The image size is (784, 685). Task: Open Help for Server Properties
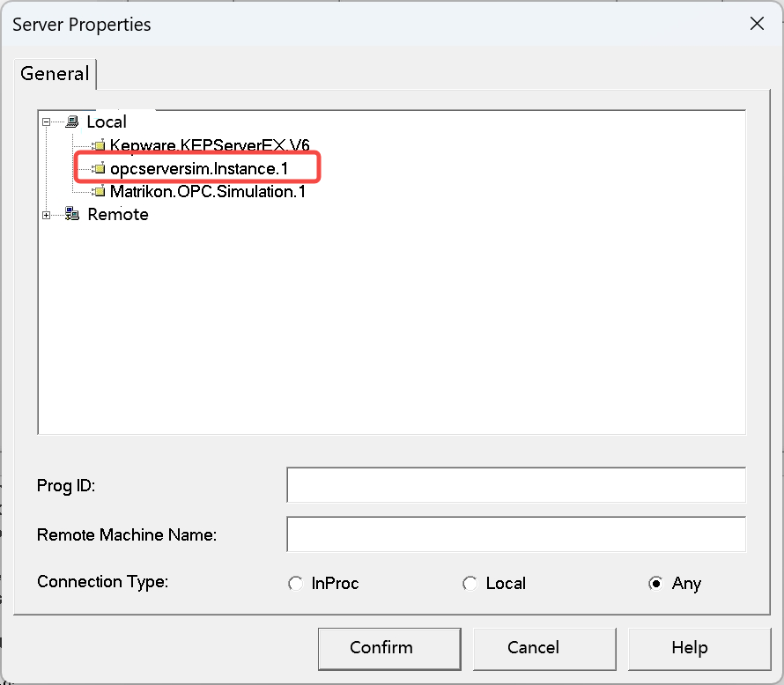tap(689, 648)
